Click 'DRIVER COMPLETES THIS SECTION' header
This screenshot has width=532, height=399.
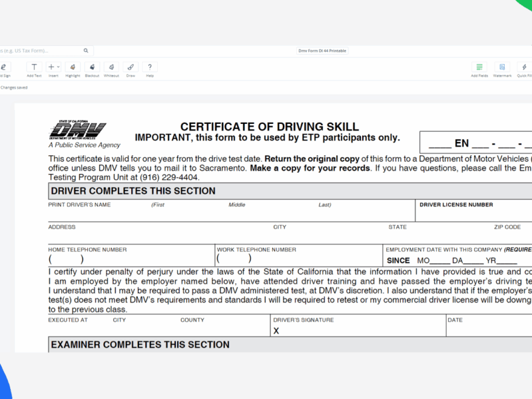tap(133, 191)
